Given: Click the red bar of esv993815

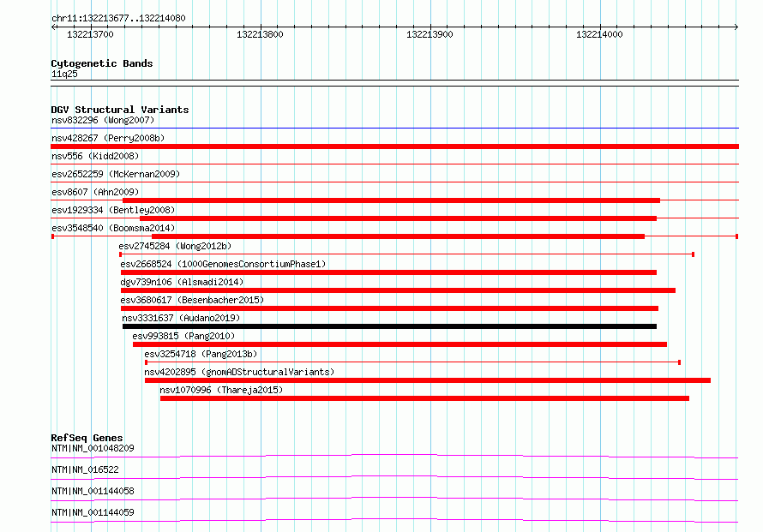Looking at the screenshot, I should [x=400, y=344].
